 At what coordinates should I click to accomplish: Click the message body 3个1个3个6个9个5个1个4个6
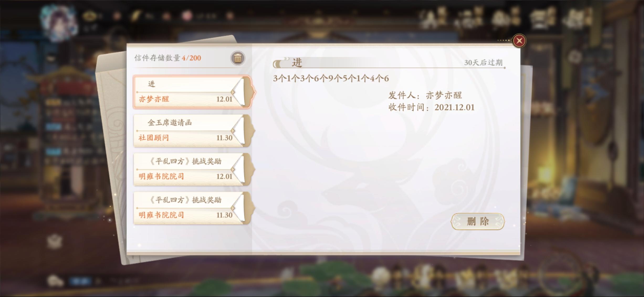pos(331,78)
